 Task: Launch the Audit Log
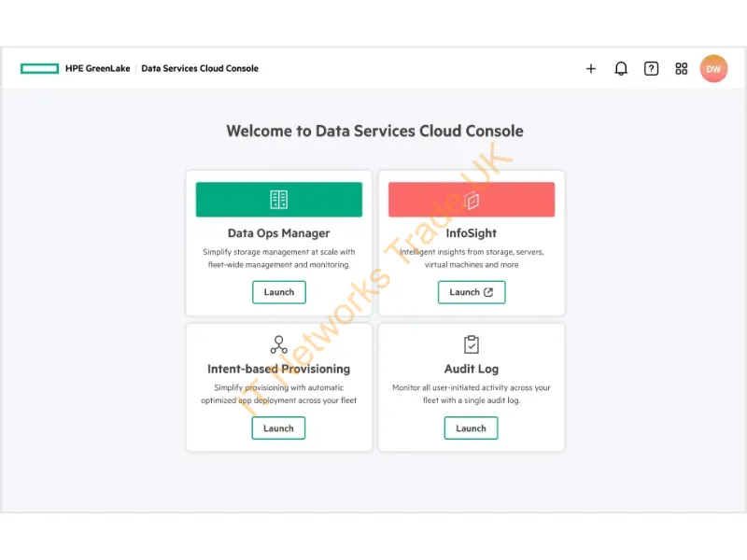pos(472,428)
